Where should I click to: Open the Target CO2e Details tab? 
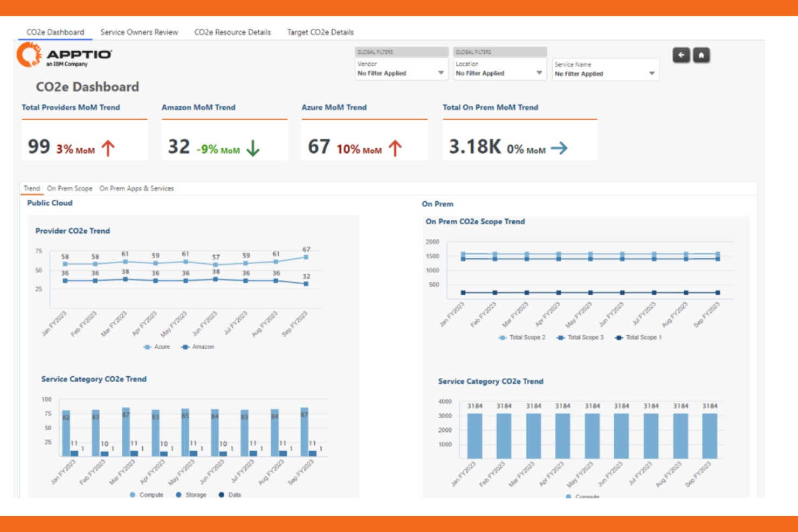pos(320,32)
